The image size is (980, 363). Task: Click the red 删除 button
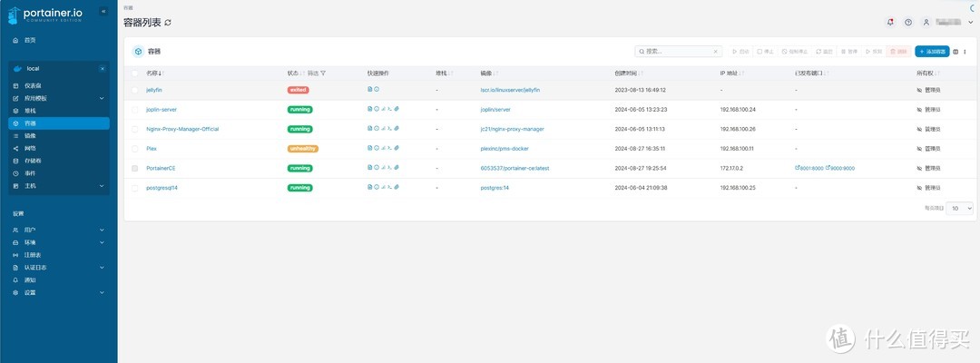(898, 52)
